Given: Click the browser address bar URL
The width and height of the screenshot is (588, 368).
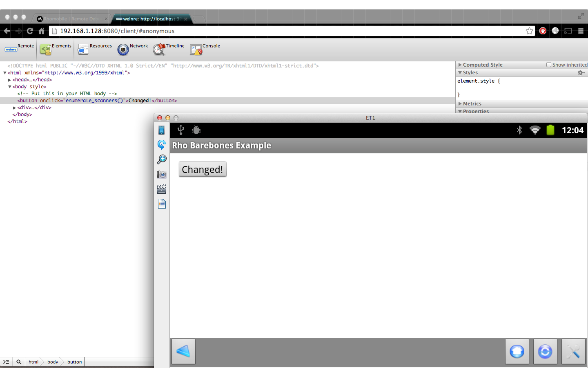Looking at the screenshot, I should 117,31.
